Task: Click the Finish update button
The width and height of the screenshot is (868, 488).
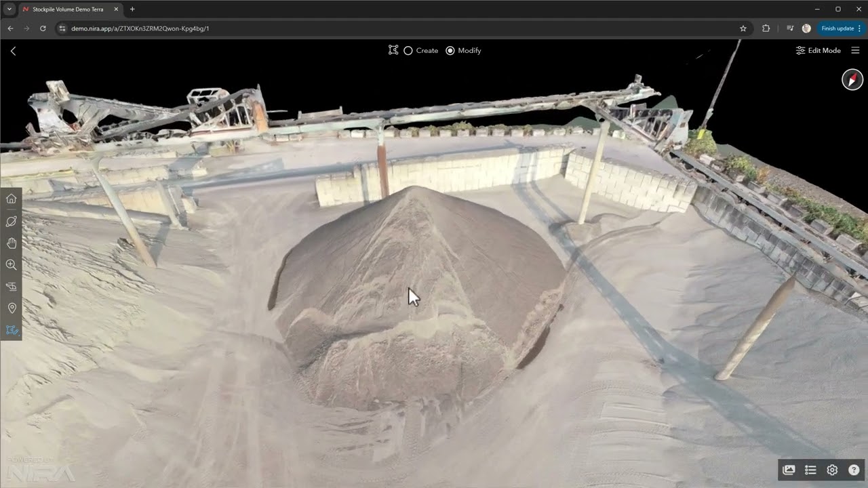Action: point(841,28)
